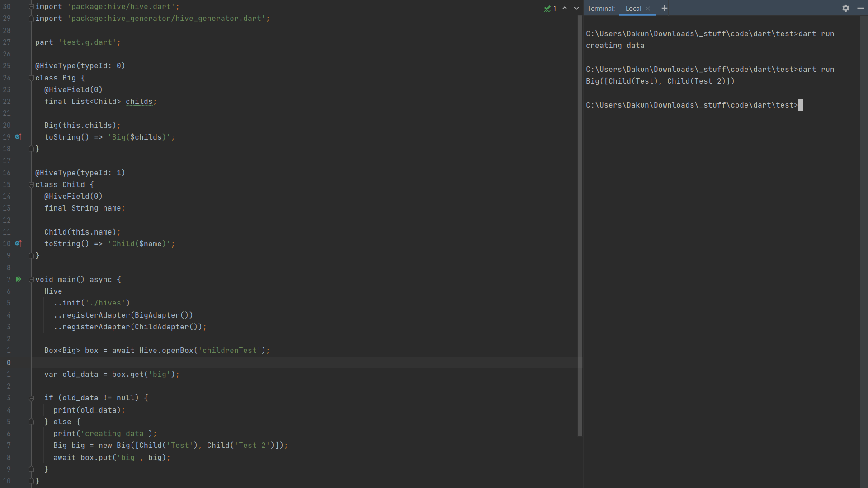The height and width of the screenshot is (488, 868).
Task: Click line number 30 in the gutter
Action: coord(7,6)
